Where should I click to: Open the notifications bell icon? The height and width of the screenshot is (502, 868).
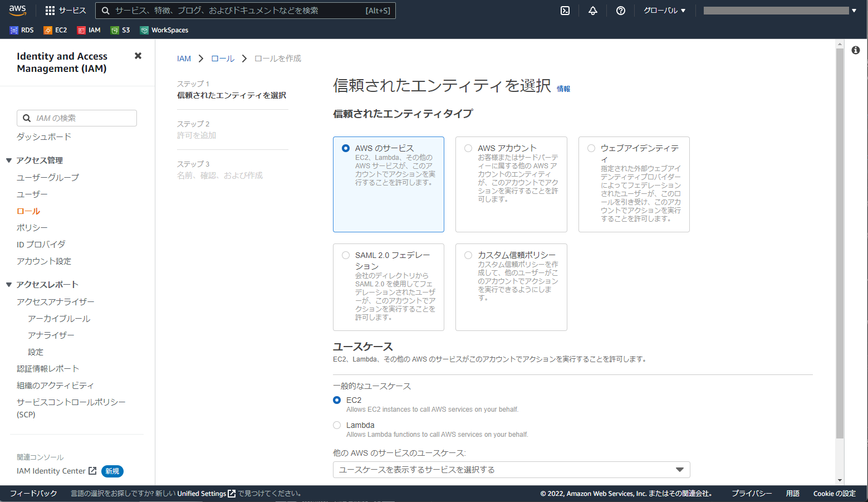tap(593, 11)
